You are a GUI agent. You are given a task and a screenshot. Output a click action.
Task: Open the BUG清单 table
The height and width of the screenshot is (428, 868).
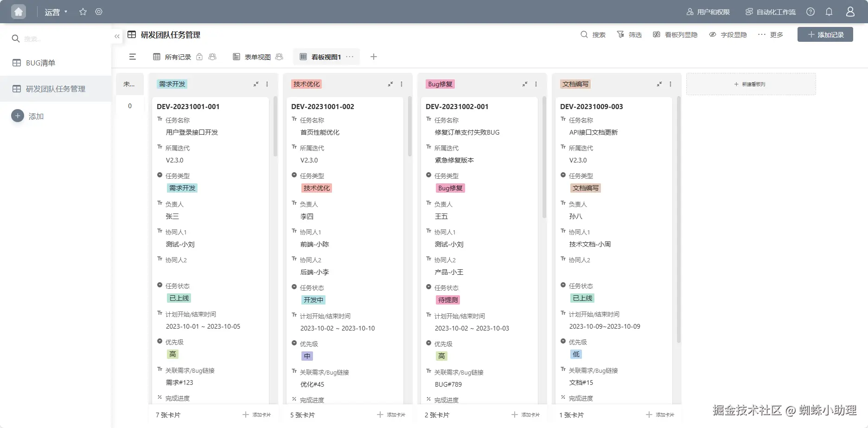pos(56,63)
